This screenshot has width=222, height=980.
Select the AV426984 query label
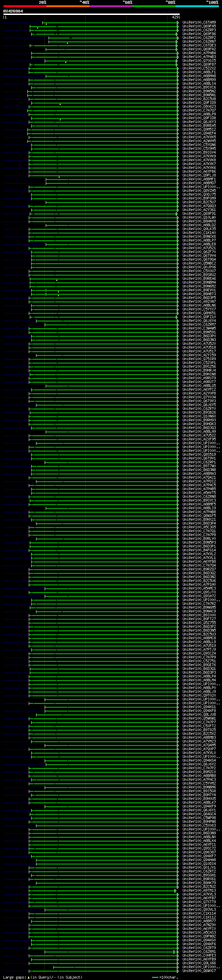[13, 11]
